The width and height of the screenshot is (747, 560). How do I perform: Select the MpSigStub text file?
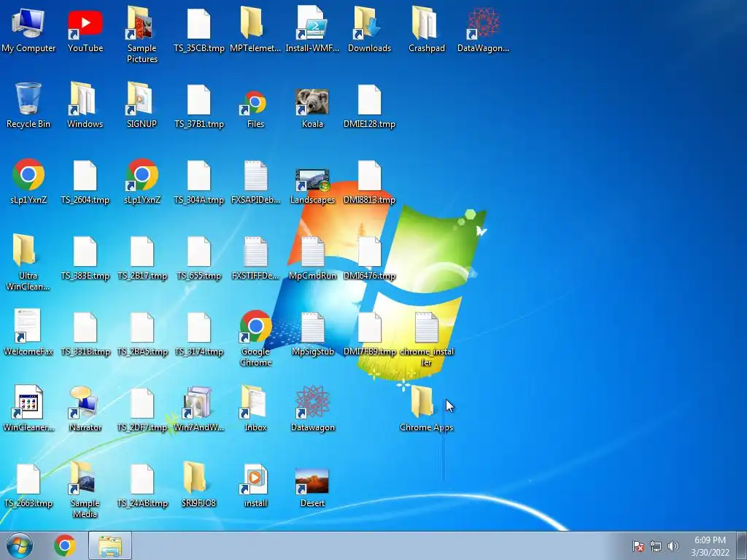pyautogui.click(x=312, y=327)
